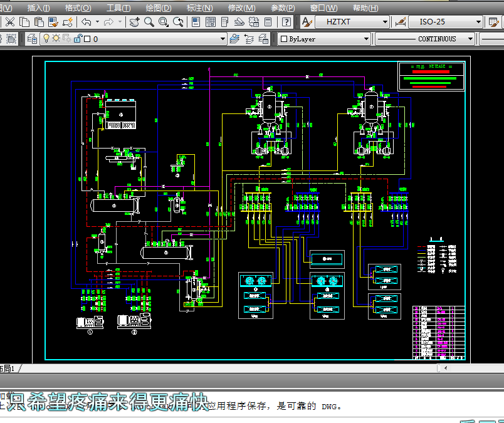504x423 pixels.
Task: Open the 工具(T) menu
Action: coord(118,8)
